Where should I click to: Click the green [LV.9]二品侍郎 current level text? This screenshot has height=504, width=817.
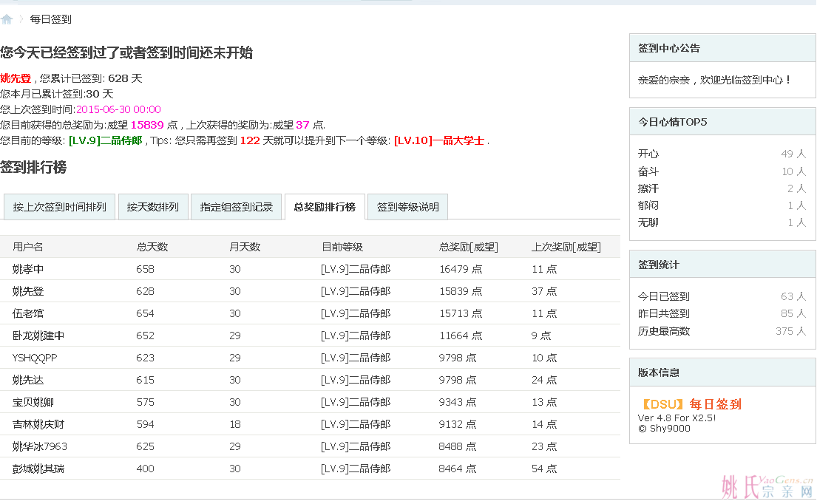[x=105, y=140]
